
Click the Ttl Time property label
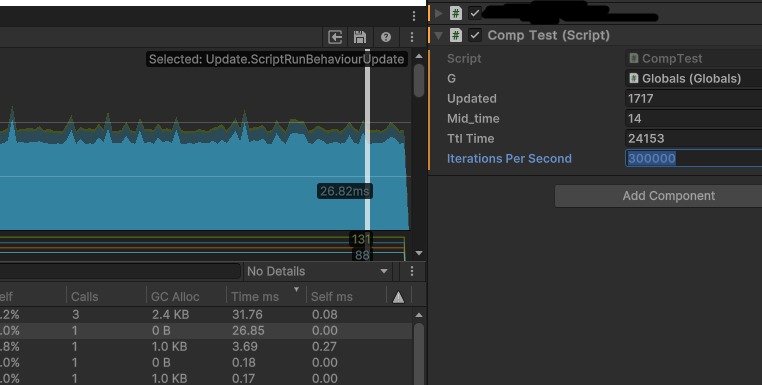[470, 139]
